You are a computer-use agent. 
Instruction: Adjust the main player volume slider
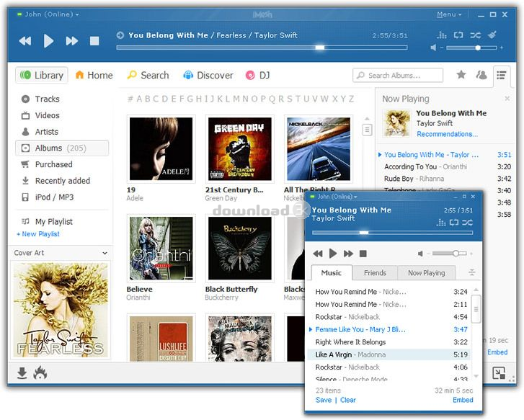click(x=471, y=48)
